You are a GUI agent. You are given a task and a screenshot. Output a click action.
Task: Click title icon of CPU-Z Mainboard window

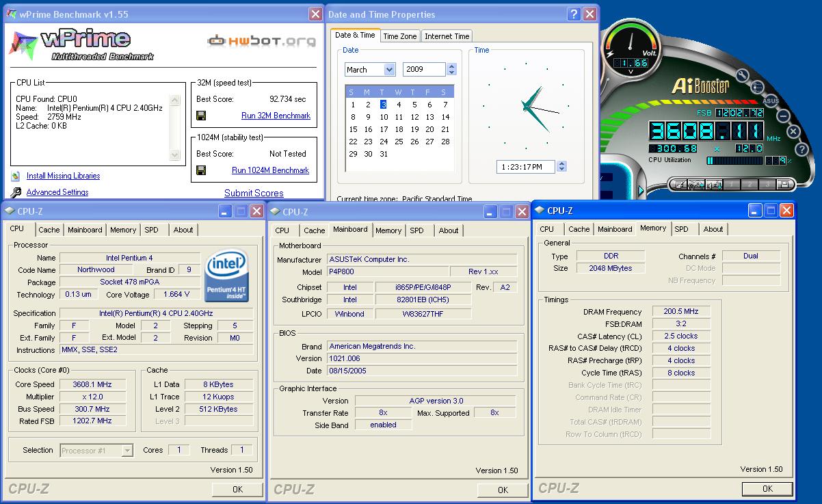click(274, 212)
